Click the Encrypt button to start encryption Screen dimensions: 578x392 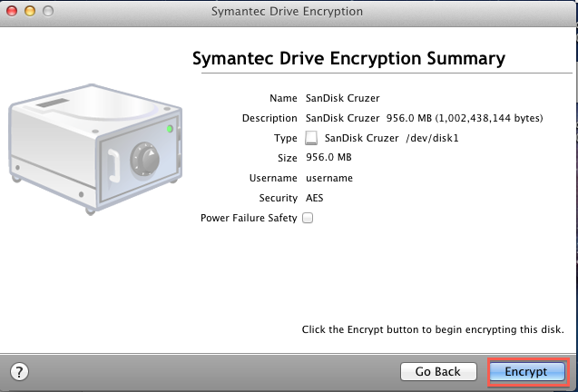coord(527,371)
